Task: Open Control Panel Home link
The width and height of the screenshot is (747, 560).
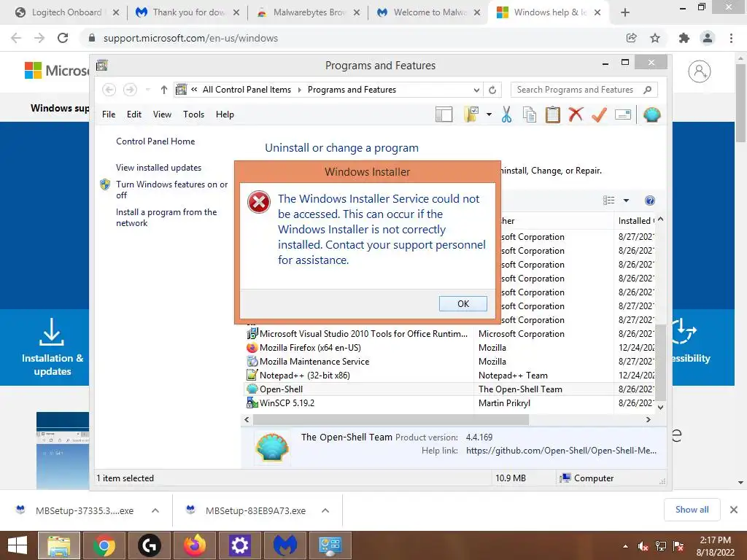Action: tap(155, 141)
